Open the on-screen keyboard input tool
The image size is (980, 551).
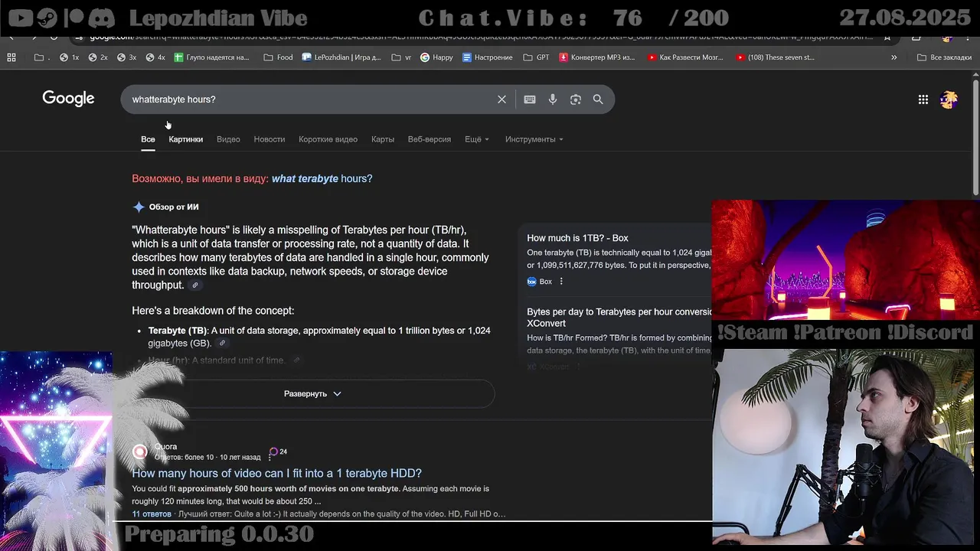pyautogui.click(x=530, y=99)
